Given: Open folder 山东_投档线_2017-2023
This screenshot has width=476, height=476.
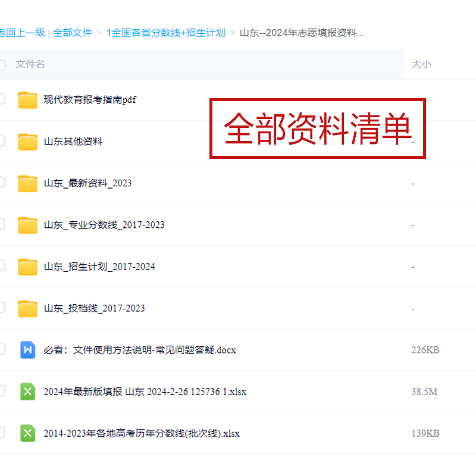Looking at the screenshot, I should (94, 308).
